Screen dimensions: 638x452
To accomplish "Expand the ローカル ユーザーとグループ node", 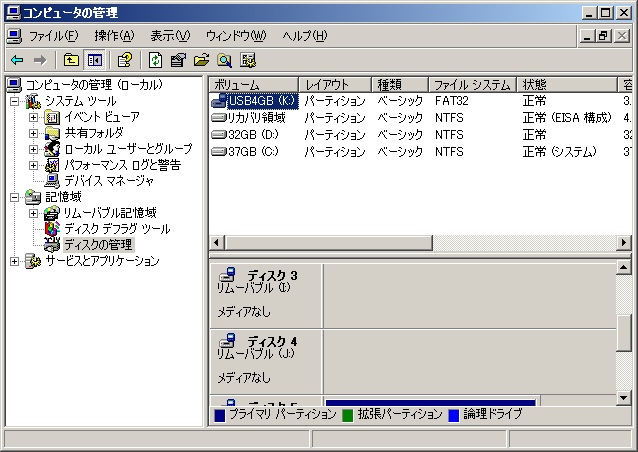I will (x=33, y=149).
